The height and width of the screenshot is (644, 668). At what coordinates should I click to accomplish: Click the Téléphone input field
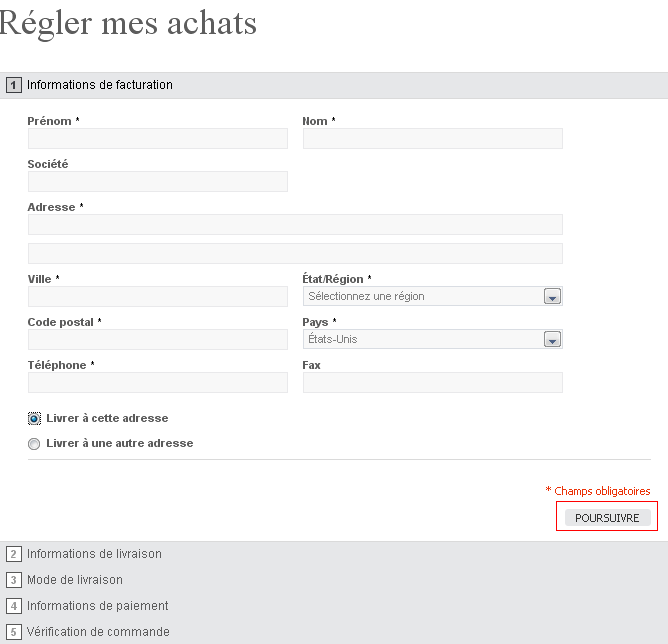click(158, 382)
